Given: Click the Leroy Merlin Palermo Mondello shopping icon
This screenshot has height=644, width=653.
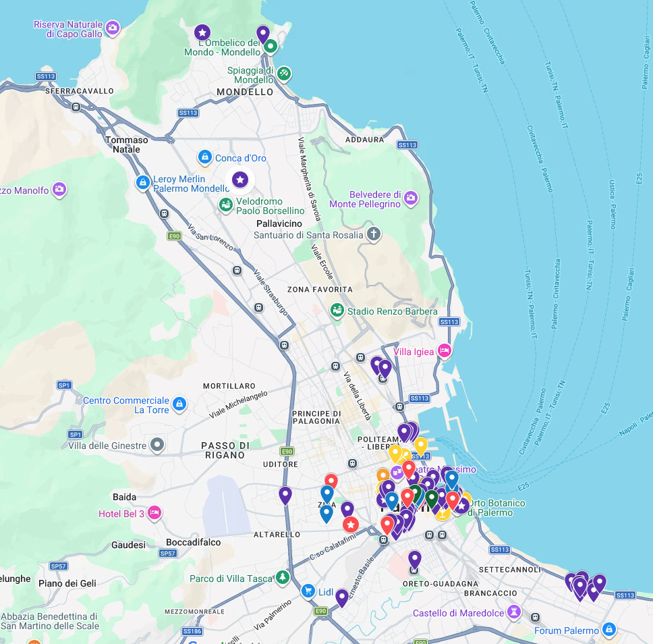Looking at the screenshot, I should [x=143, y=183].
